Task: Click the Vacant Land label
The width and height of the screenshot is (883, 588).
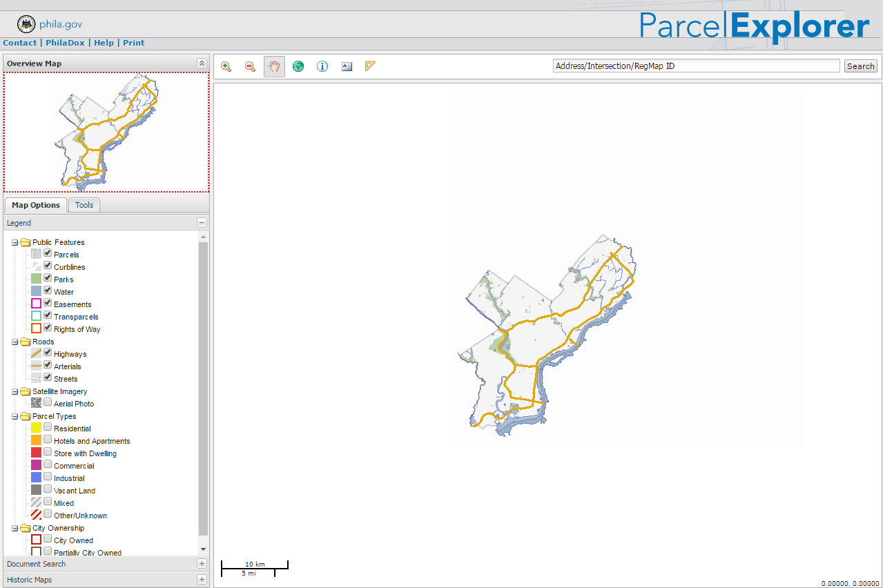Action: [75, 491]
